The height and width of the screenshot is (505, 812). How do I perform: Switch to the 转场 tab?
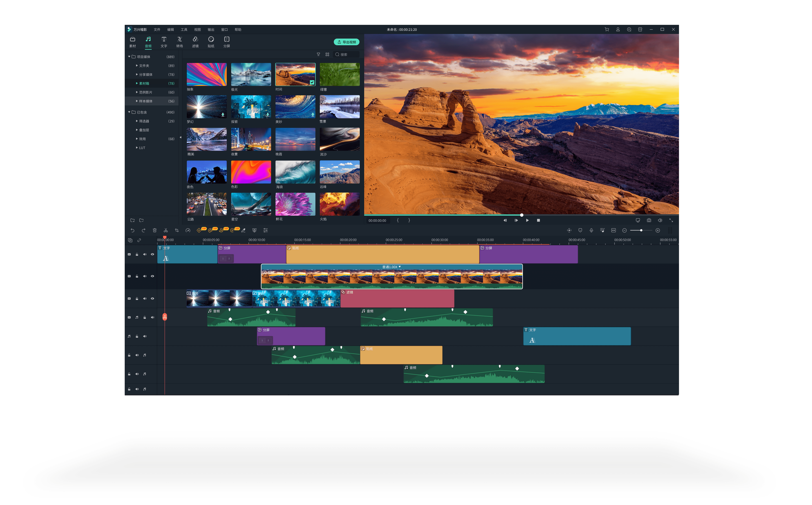click(x=180, y=42)
